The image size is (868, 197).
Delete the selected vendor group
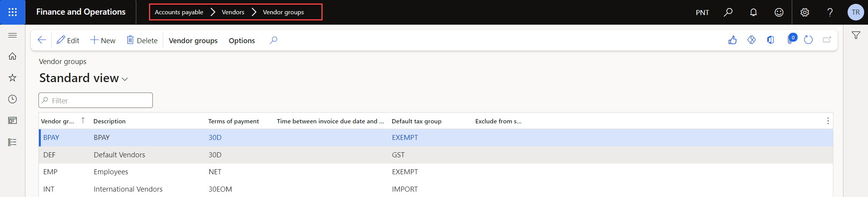pos(142,40)
